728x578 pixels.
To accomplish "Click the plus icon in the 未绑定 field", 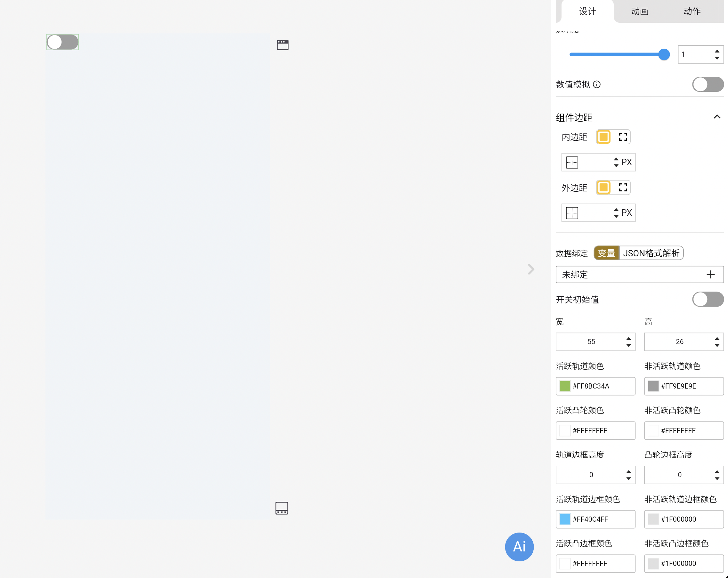I will (x=710, y=275).
